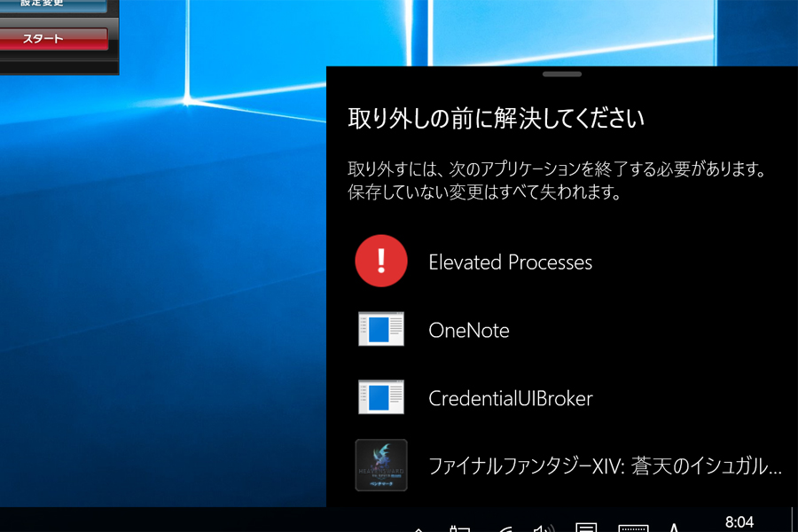798x532 pixels.
Task: Select the "Elevated Processes" label
Action: [x=511, y=262]
